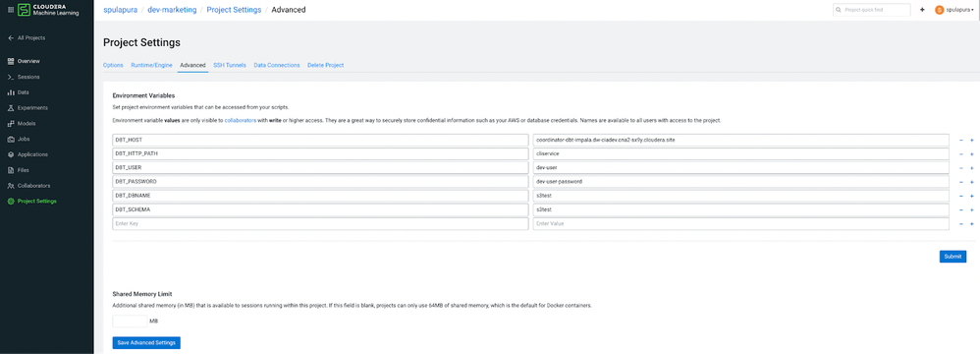The width and height of the screenshot is (980, 354).
Task: Click the empty Enter Key field
Action: tap(320, 223)
